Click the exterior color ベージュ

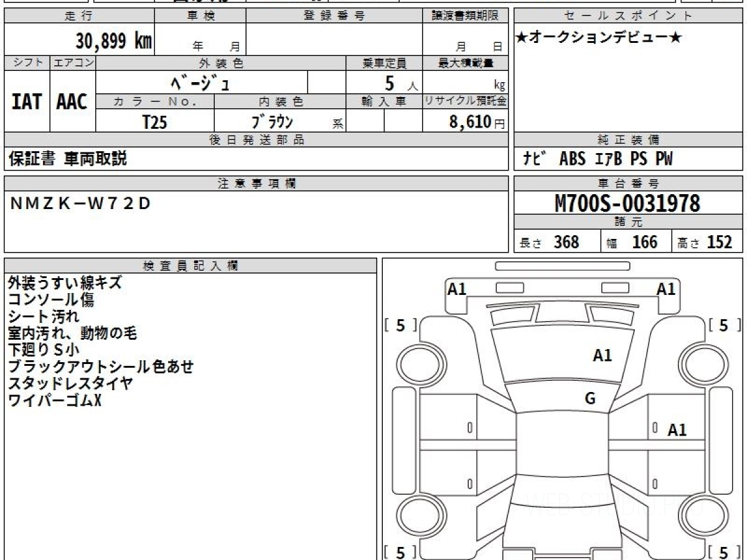tap(200, 82)
